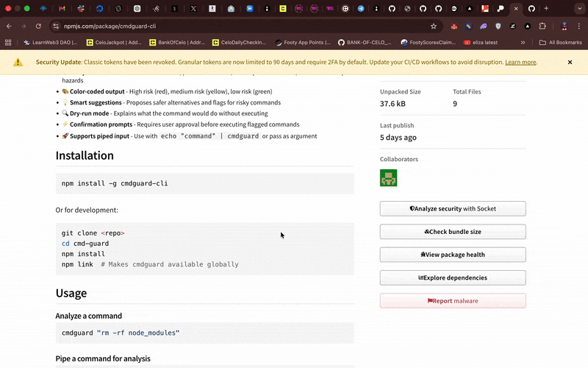This screenshot has width=588, height=368.
Task: Open the red bug extension
Action: (x=454, y=26)
